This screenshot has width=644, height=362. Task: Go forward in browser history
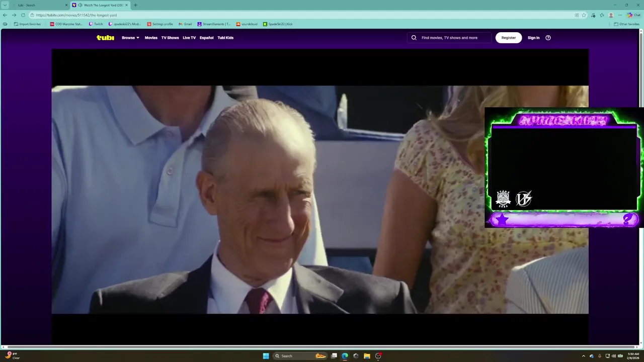14,15
